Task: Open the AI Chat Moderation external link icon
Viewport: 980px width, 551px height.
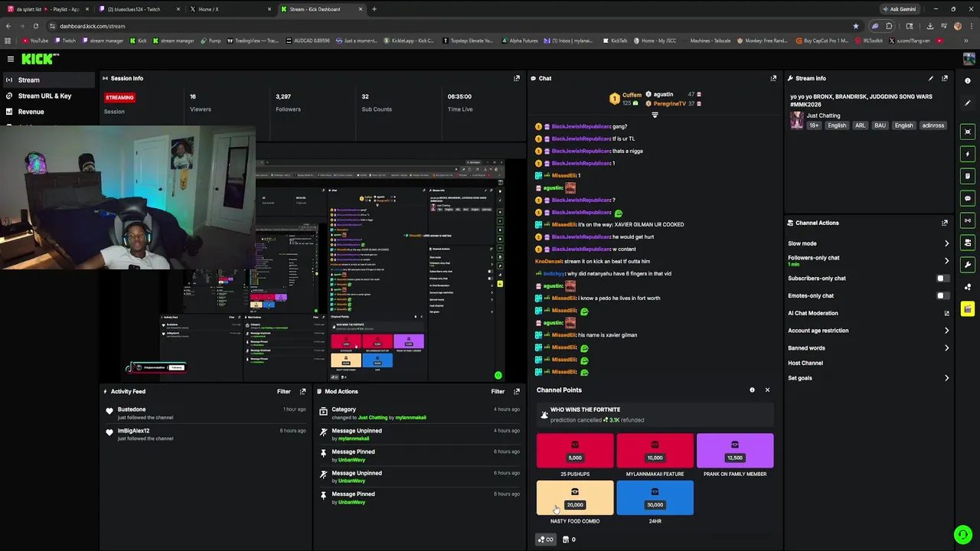Action: 946,313
